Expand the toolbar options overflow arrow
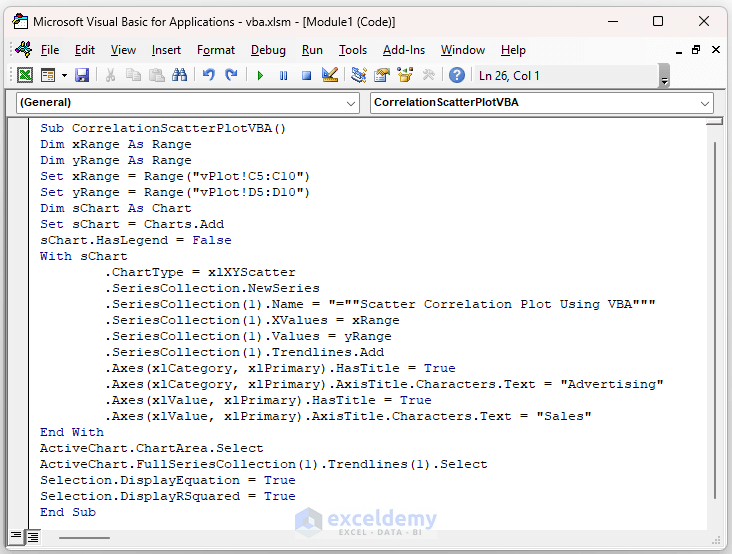The height and width of the screenshot is (554, 732). [664, 76]
